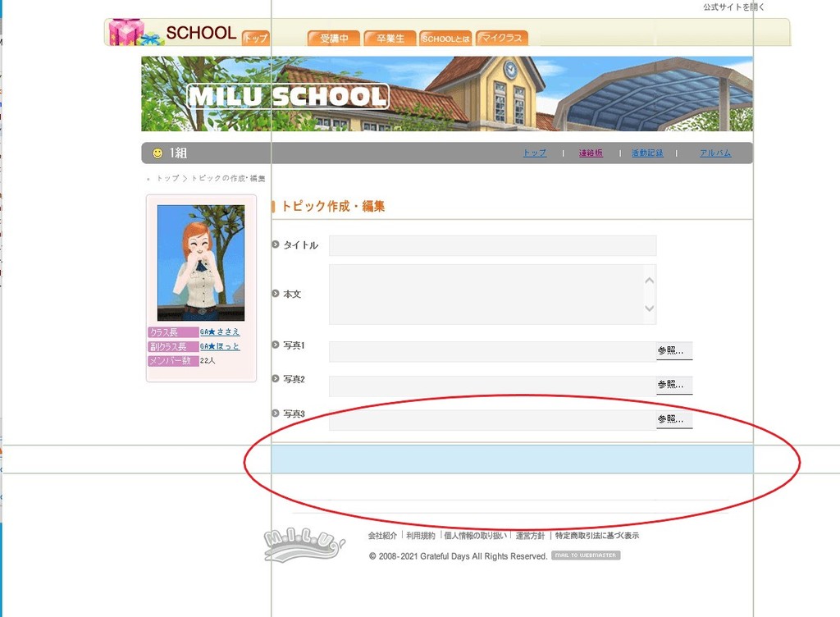Open the 利用規約 footer link
Image resolution: width=840 pixels, height=617 pixels.
pyautogui.click(x=421, y=536)
